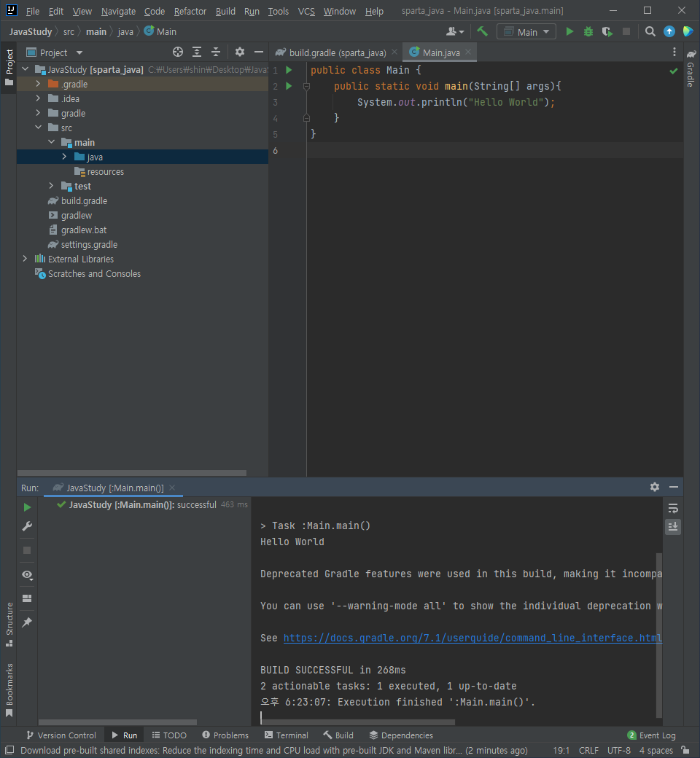
Task: Run with coverage shield icon
Action: 607,31
